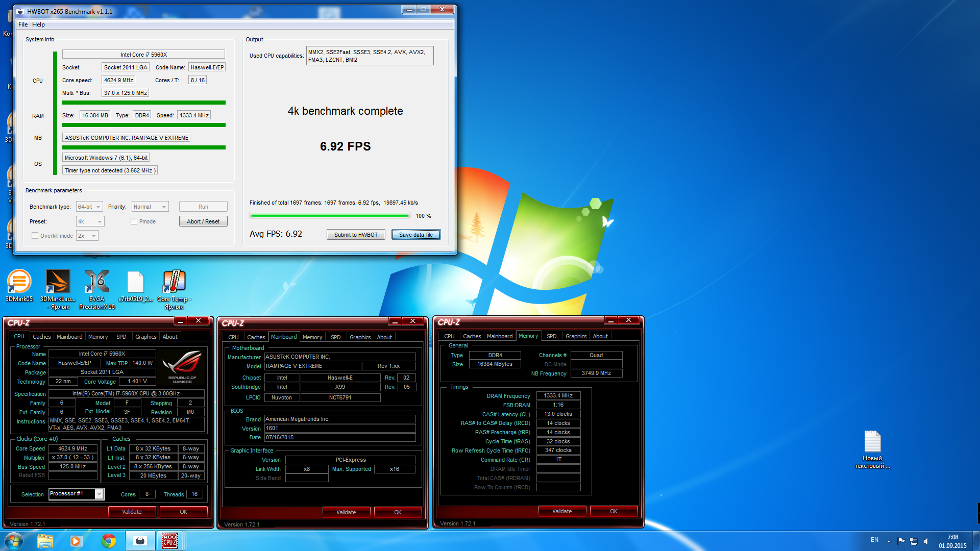Open the Новый текстовый document icon
Viewport: 980px width, 551px height.
coord(872,449)
